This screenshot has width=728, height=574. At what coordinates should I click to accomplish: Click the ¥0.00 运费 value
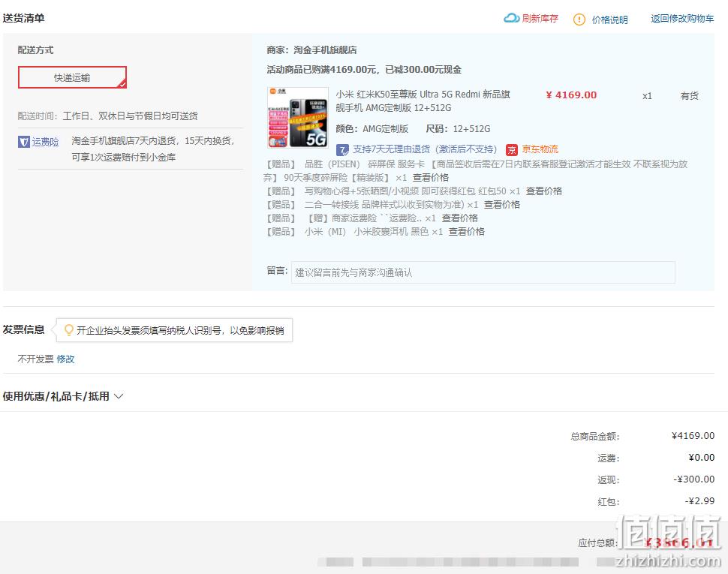point(702,458)
